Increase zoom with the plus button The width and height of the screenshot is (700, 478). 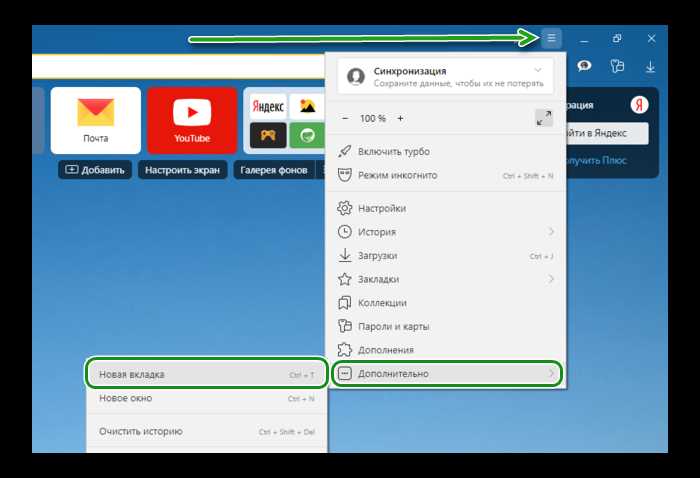pyautogui.click(x=400, y=118)
